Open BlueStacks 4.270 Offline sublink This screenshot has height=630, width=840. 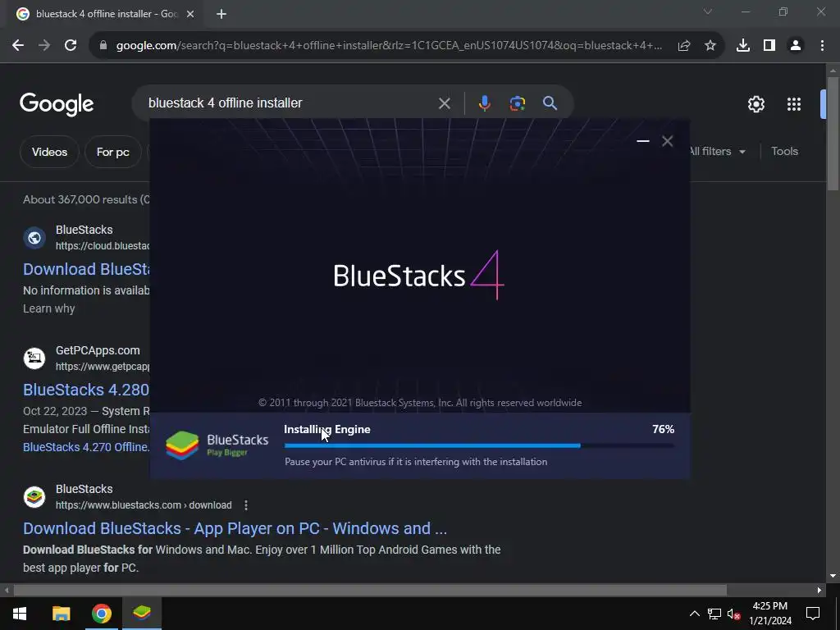[86, 447]
